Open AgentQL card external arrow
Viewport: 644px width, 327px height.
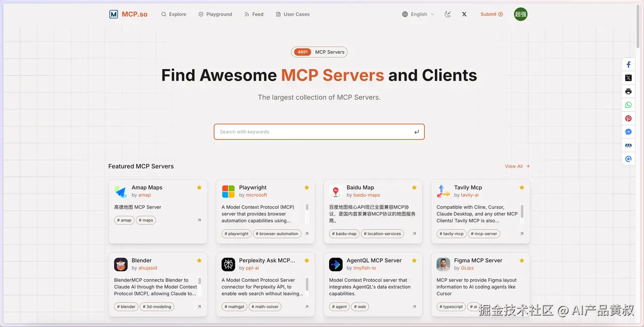[x=414, y=306]
